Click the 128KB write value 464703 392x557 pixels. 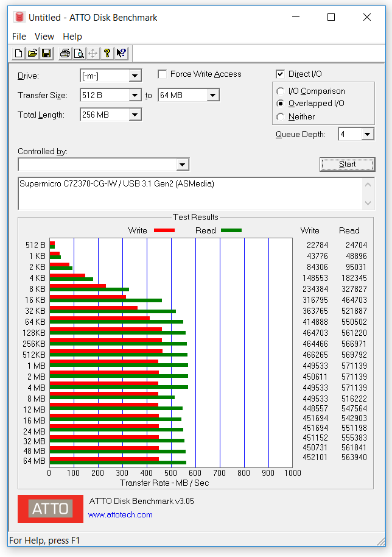315,333
